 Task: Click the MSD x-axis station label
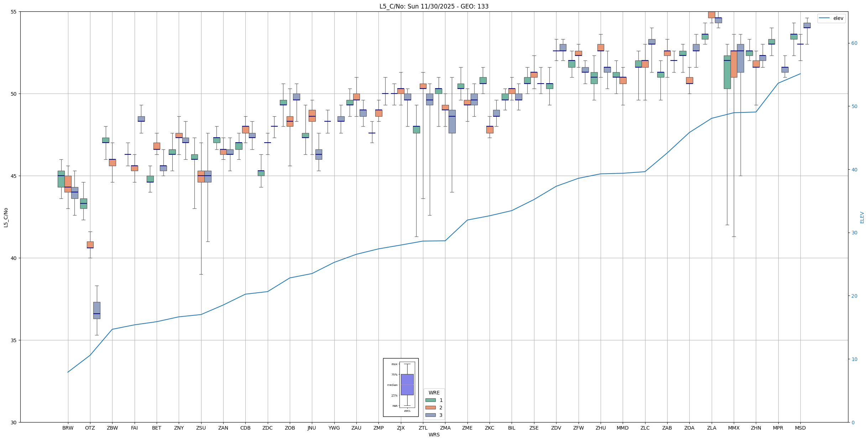800,428
